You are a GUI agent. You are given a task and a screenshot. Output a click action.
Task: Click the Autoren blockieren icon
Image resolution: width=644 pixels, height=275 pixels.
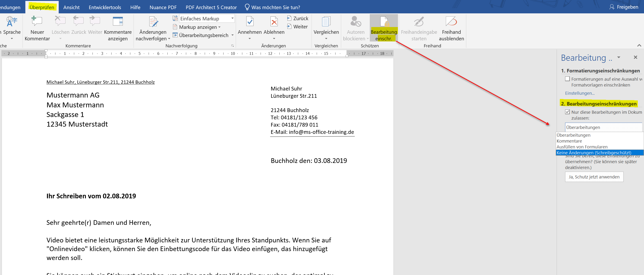pos(355,22)
